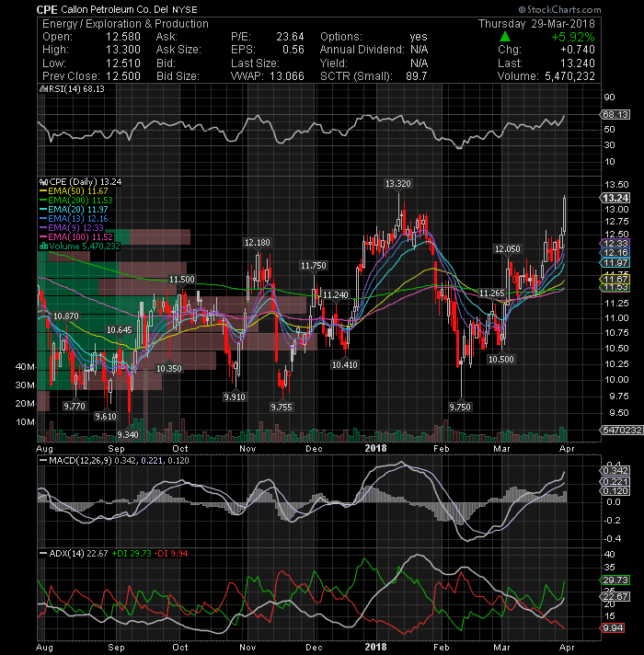Click the High value 13.300
Screen dimensions: 644x655
point(123,50)
